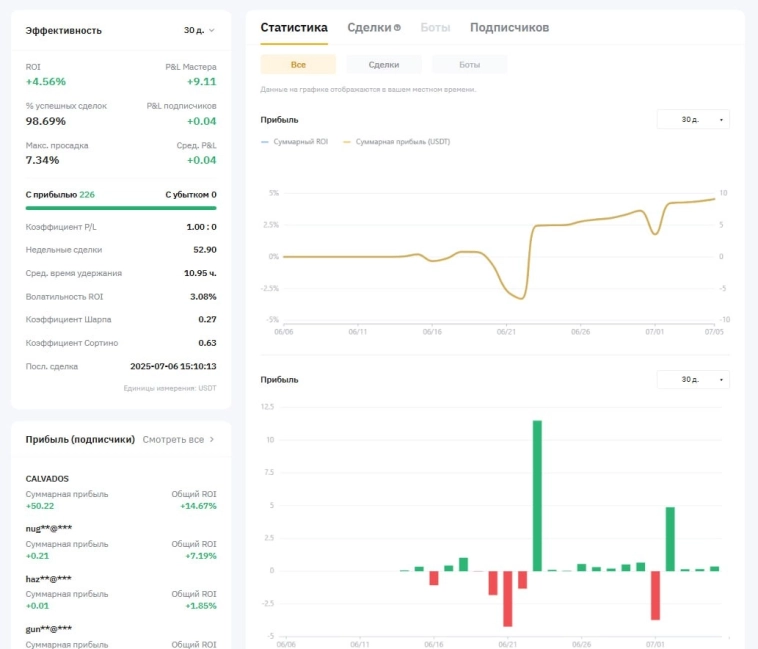Select the Сделки filter pill
This screenshot has height=649, width=758.
click(384, 64)
